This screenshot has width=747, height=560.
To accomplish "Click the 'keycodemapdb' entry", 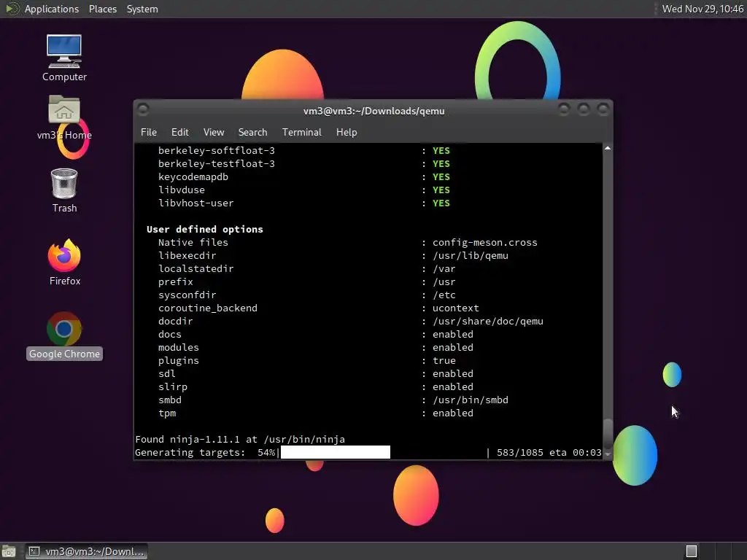I will pos(193,177).
